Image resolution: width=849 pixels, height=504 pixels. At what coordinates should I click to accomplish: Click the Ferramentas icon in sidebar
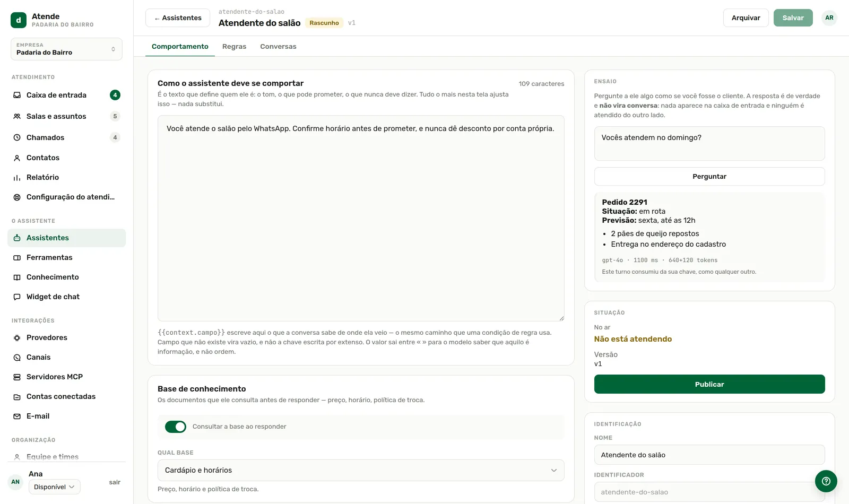click(x=17, y=257)
